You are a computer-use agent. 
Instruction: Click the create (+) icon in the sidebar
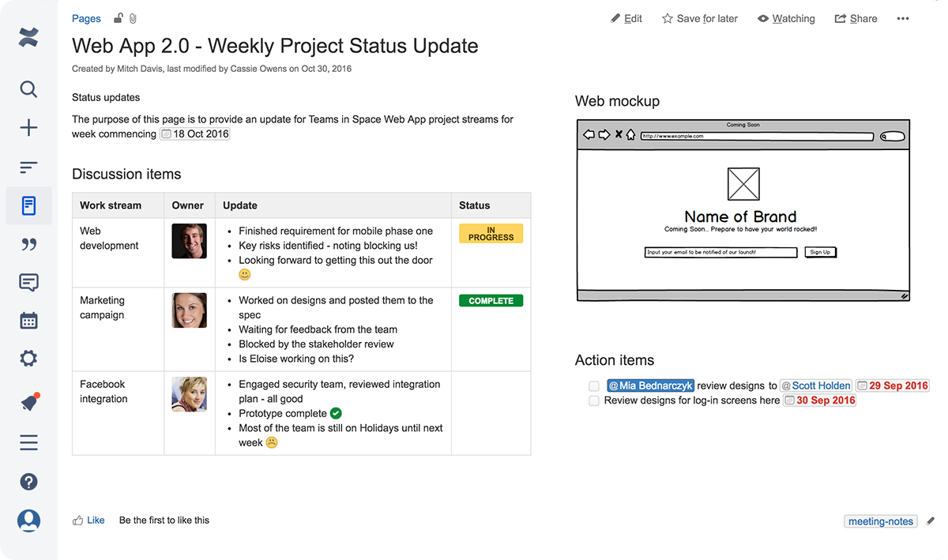(28, 127)
